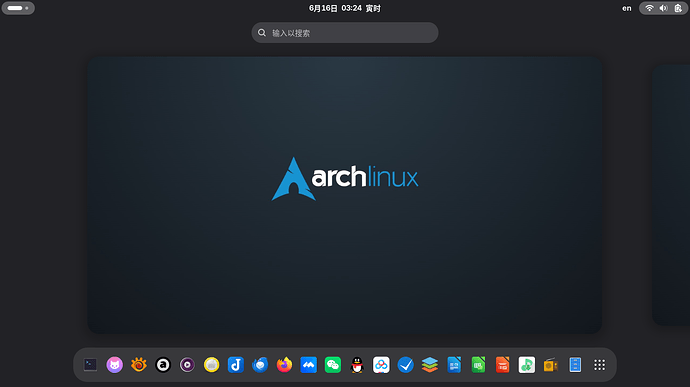Image resolution: width=690 pixels, height=387 pixels.
Task: Switch to the adjacent workspace on right
Action: pos(671,195)
